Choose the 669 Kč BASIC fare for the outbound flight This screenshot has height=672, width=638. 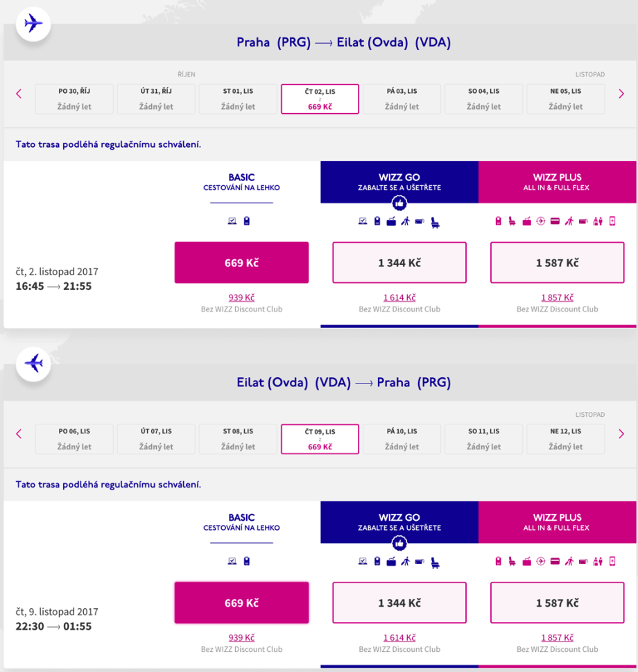pyautogui.click(x=241, y=263)
